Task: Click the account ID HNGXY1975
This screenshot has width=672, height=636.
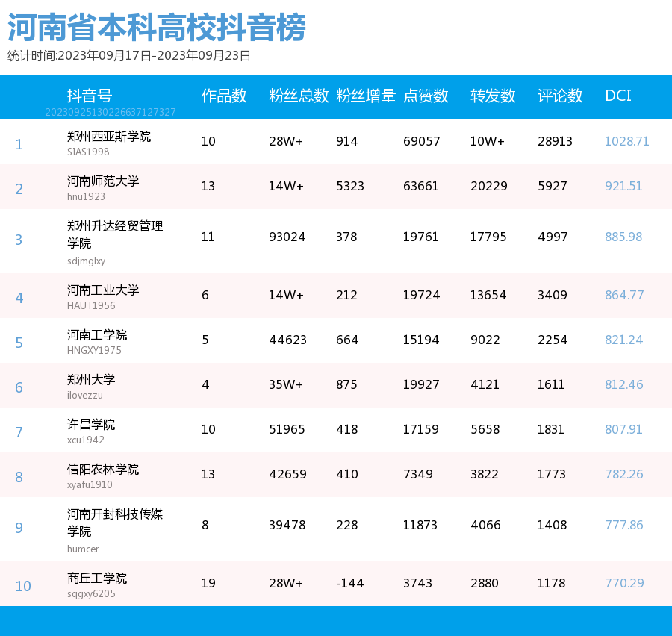Action: tap(94, 350)
